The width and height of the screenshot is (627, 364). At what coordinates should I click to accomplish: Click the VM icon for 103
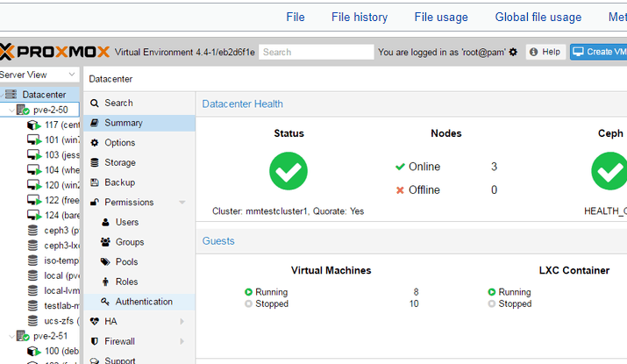pyautogui.click(x=33, y=155)
